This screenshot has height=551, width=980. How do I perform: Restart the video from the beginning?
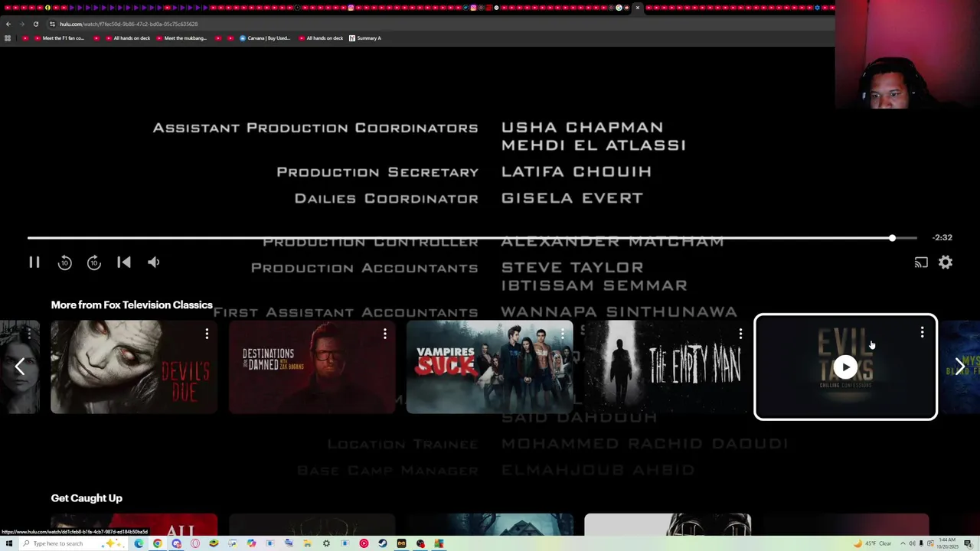click(x=124, y=262)
